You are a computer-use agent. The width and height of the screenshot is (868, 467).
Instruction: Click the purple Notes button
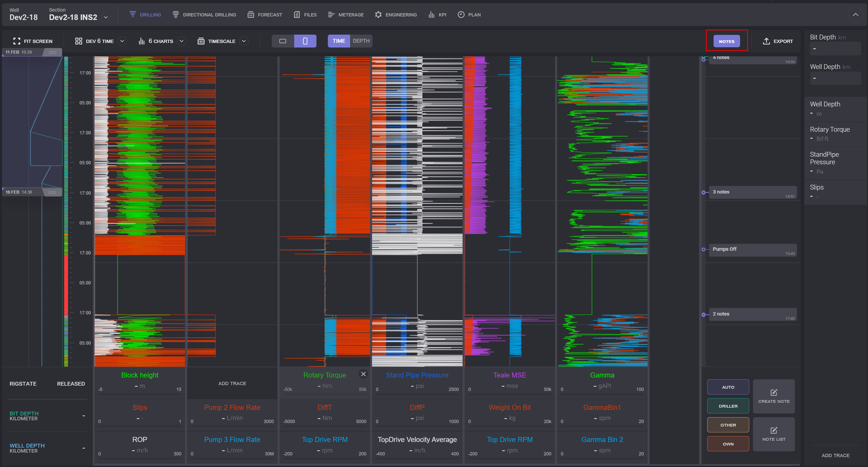coord(726,41)
